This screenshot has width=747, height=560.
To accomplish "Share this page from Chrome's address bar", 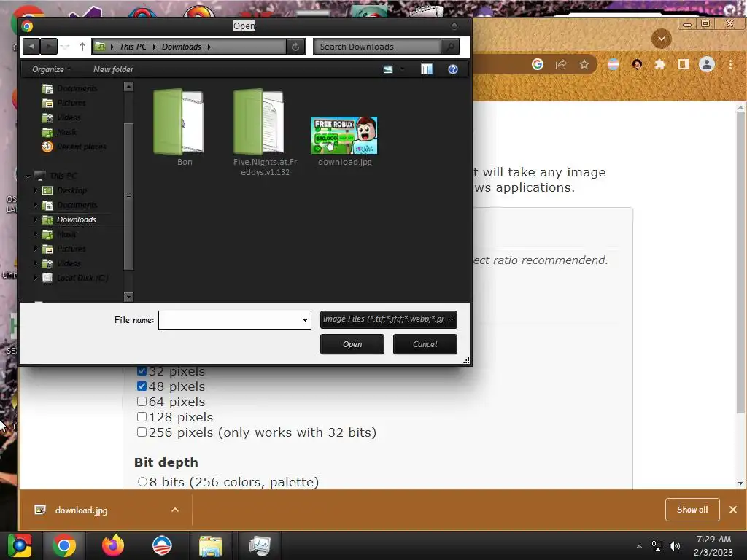I will click(x=561, y=64).
